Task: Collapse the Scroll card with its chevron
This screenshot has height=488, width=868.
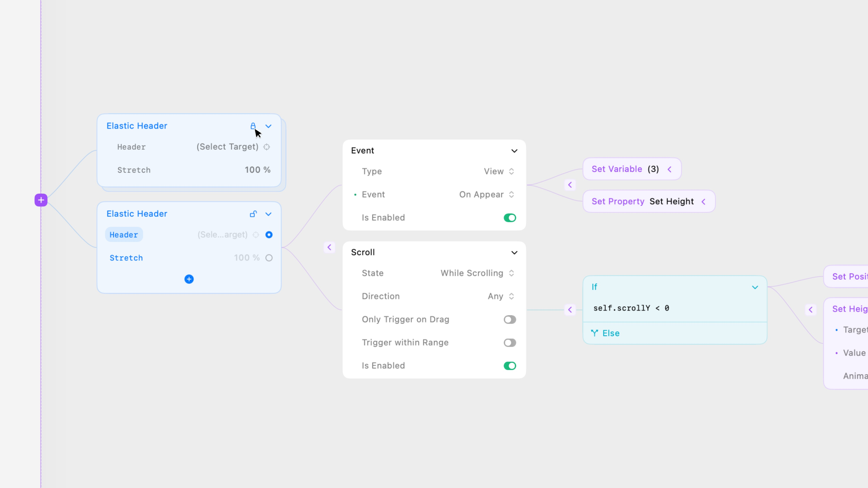Action: point(514,253)
